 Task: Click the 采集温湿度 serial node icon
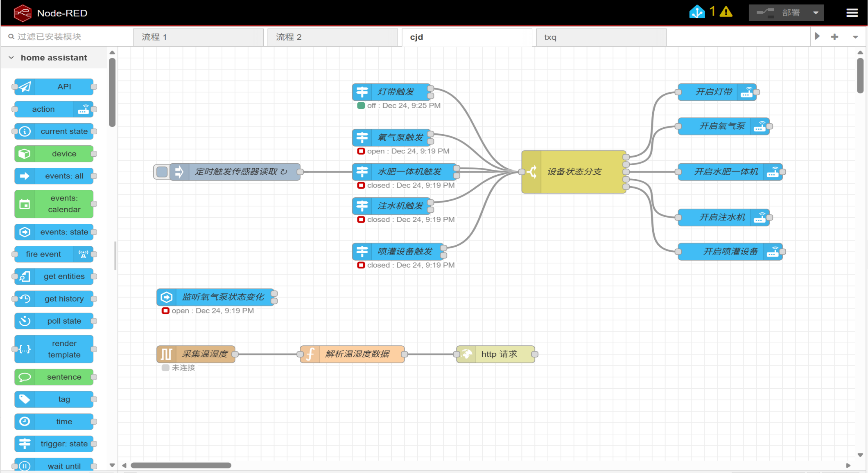tap(167, 354)
